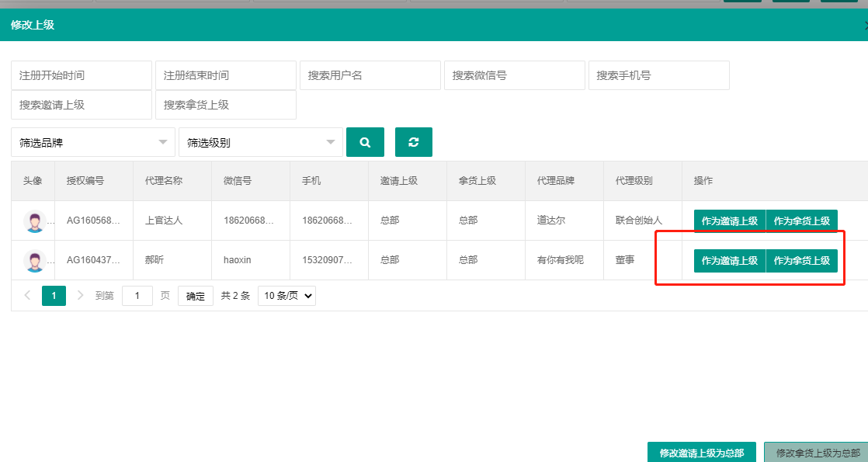Viewport: 868px width, 462px height.
Task: Click the 确定 page jump button
Action: [x=195, y=296]
